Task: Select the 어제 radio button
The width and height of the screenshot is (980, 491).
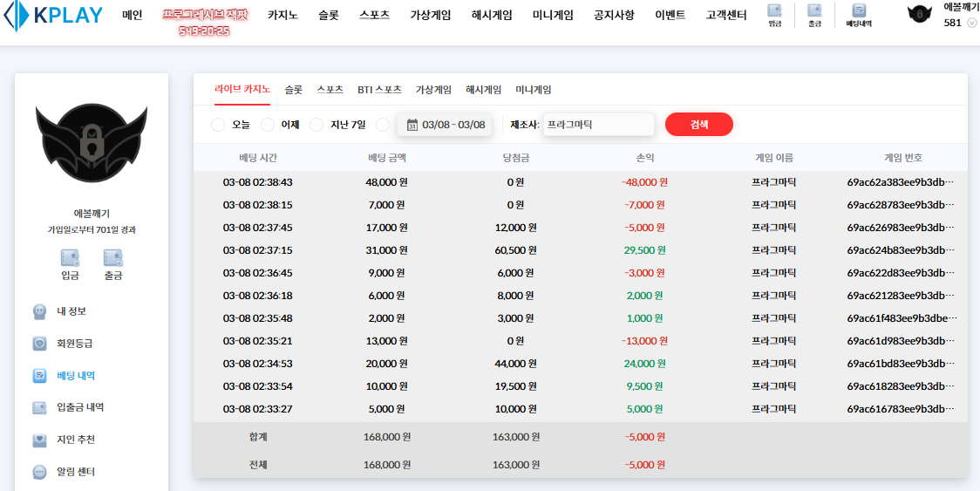Action: point(268,125)
